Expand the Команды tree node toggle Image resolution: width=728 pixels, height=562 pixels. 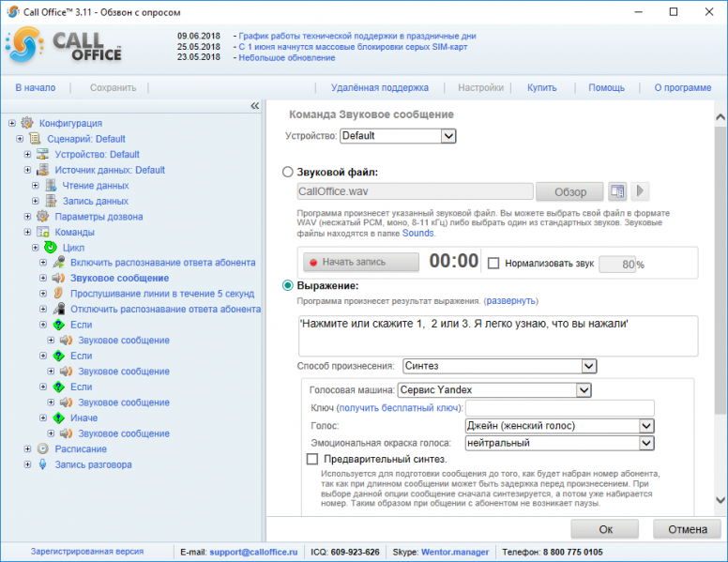pyautogui.click(x=27, y=232)
